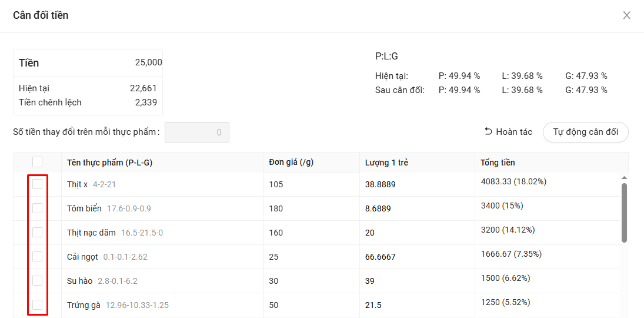Image resolution: width=644 pixels, height=318 pixels.
Task: Toggle the select-all checkbox in table header
Action: pos(38,162)
